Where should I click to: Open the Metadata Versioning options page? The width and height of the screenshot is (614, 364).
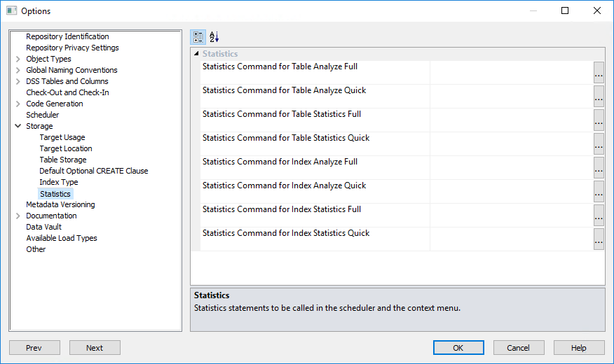pyautogui.click(x=60, y=204)
